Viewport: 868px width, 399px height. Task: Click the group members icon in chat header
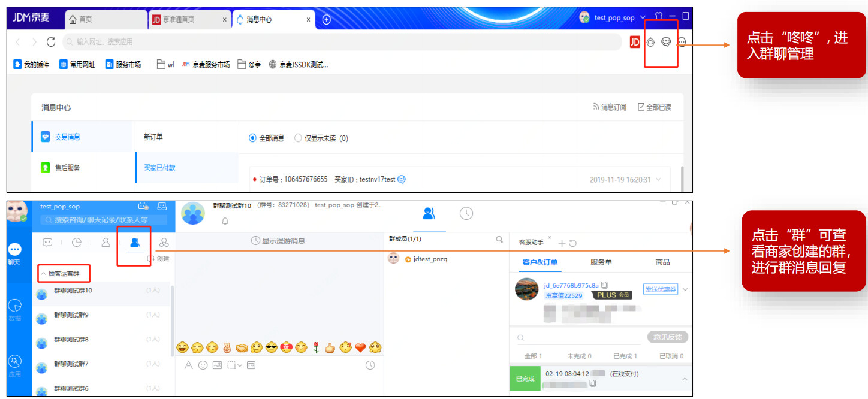coord(429,213)
